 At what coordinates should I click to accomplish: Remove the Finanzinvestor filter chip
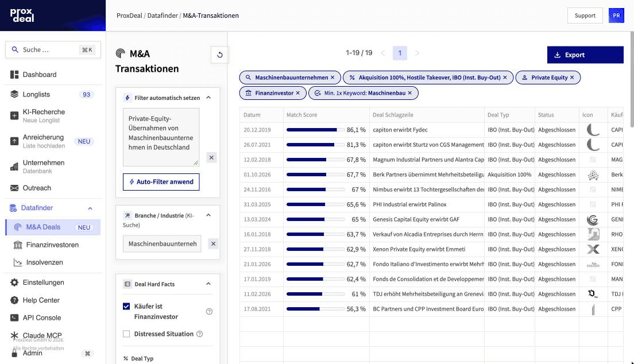pos(297,93)
